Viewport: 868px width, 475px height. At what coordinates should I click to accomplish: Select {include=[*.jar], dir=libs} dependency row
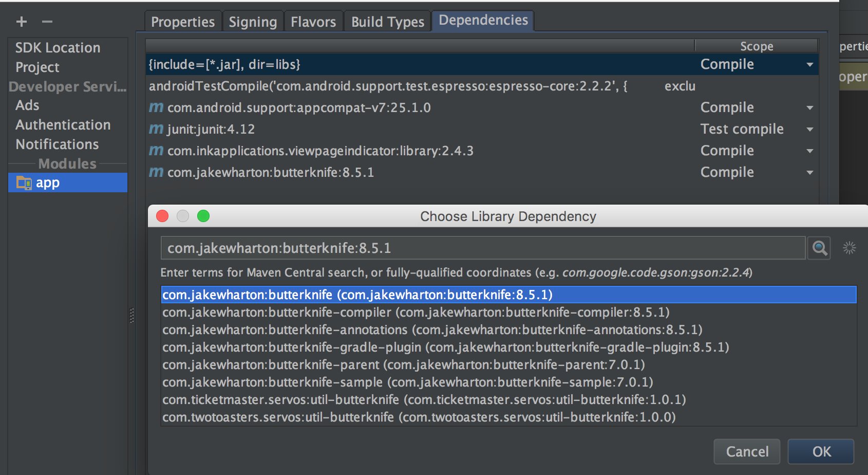(x=482, y=64)
